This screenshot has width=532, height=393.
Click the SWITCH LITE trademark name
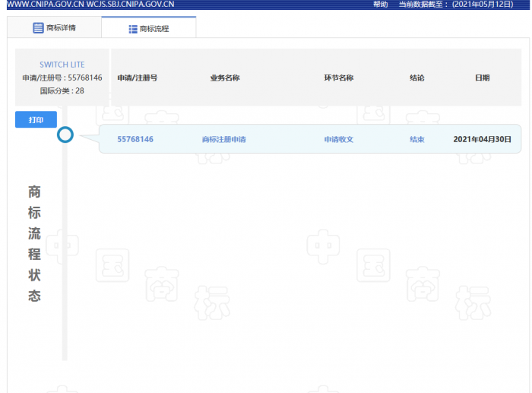[x=62, y=65]
